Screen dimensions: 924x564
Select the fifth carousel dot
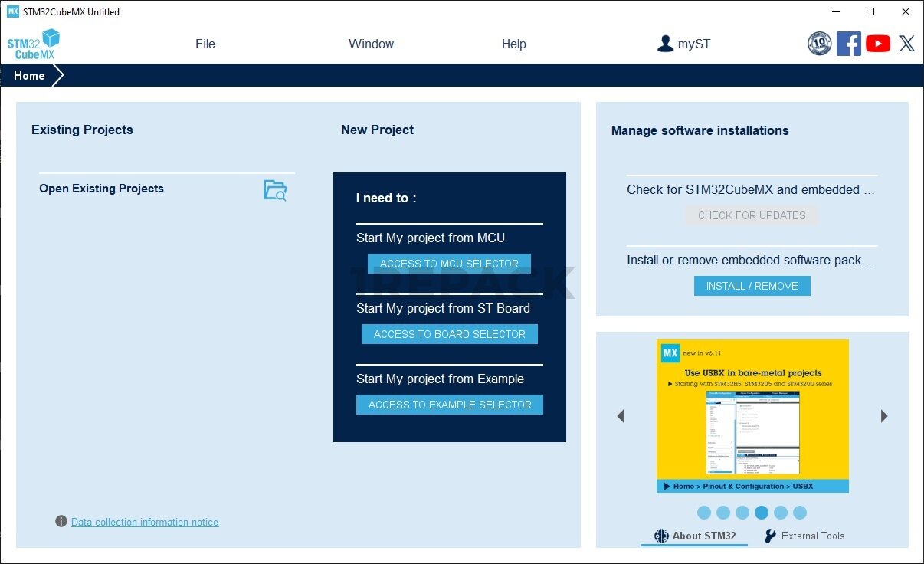click(781, 513)
